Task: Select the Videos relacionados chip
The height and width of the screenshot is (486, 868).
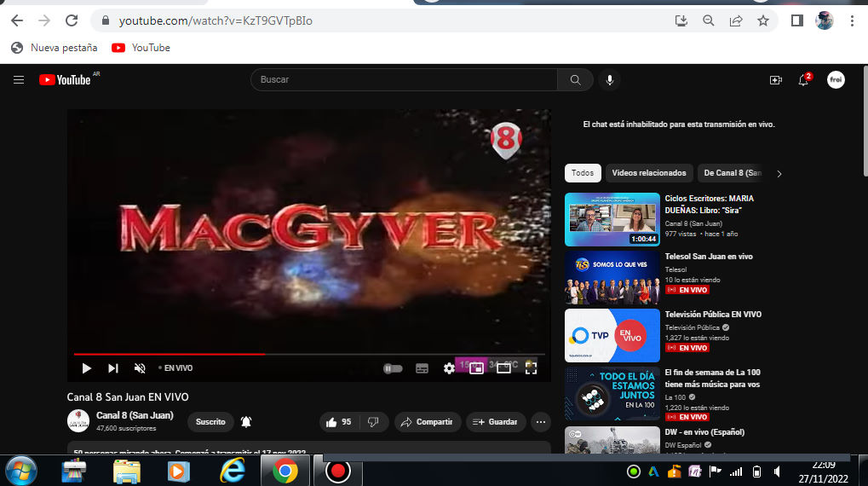Action: pyautogui.click(x=649, y=173)
